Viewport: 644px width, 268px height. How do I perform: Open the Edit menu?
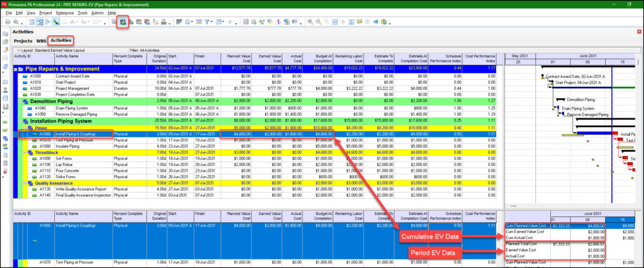pyautogui.click(x=19, y=13)
